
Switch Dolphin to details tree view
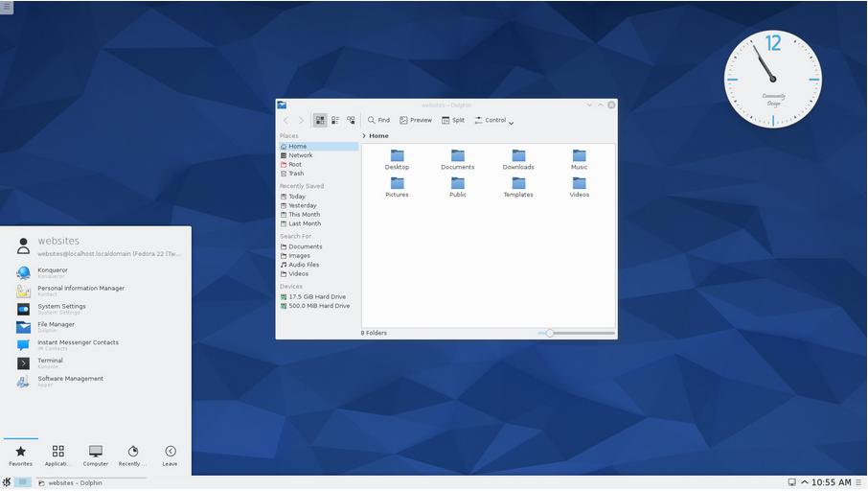(x=351, y=120)
